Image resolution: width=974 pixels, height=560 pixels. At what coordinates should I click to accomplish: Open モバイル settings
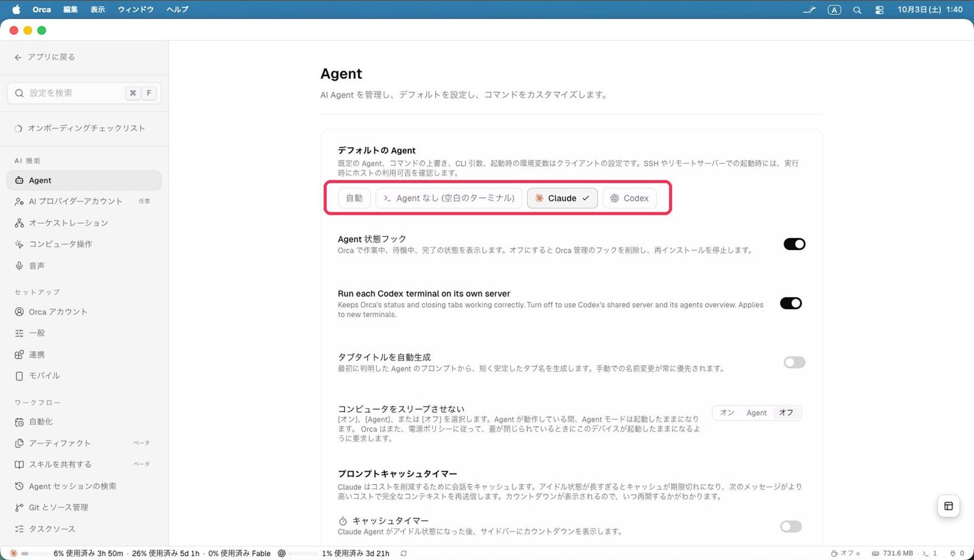84,376
